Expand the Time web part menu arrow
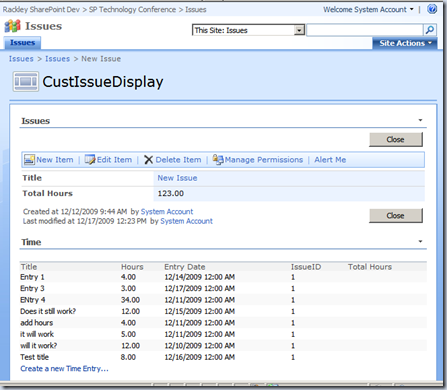 pyautogui.click(x=420, y=241)
